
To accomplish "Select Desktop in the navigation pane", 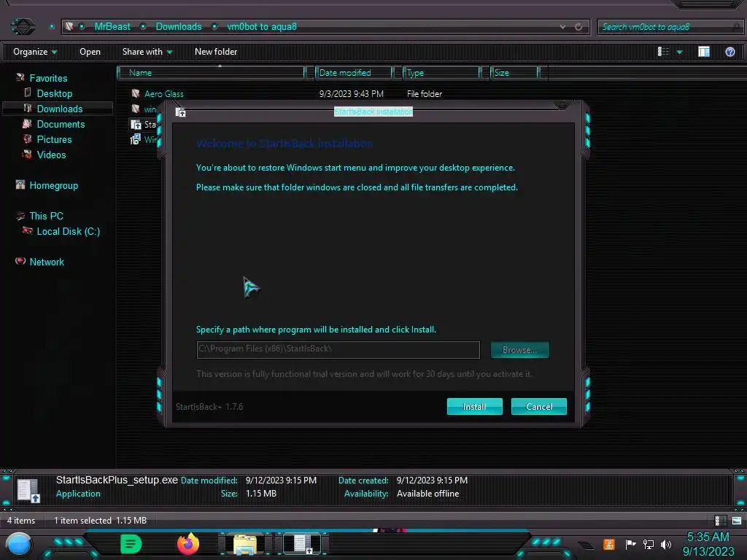I will (x=54, y=93).
